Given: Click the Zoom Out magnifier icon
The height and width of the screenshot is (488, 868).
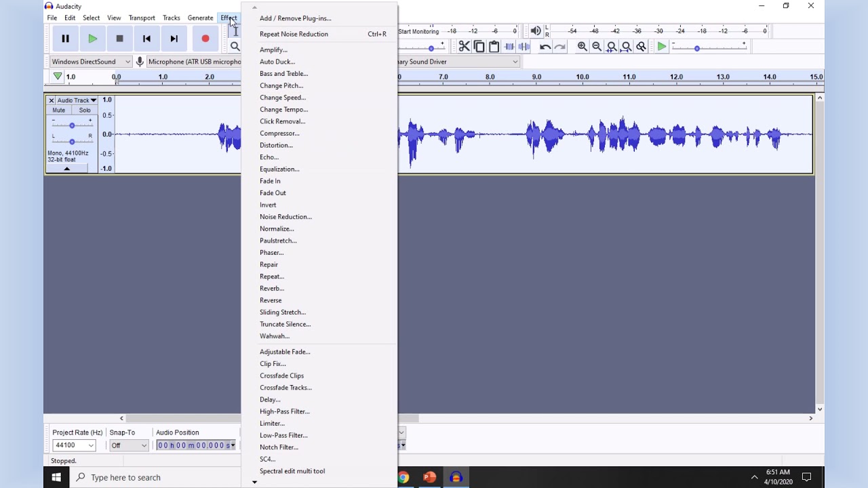Looking at the screenshot, I should (597, 47).
